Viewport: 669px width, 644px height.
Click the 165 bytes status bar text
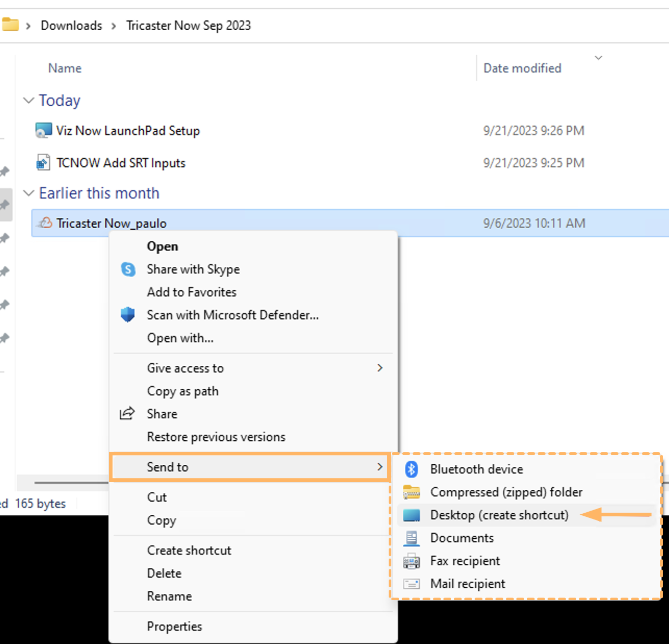40,504
